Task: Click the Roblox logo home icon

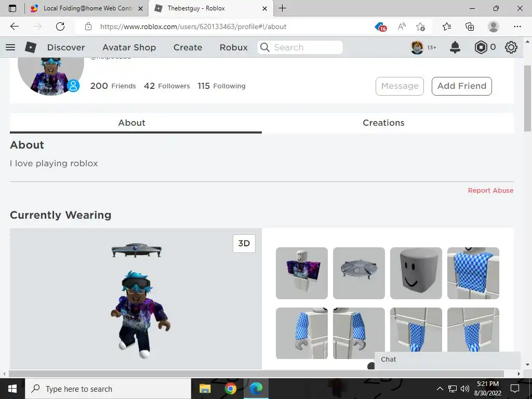Action: point(31,47)
